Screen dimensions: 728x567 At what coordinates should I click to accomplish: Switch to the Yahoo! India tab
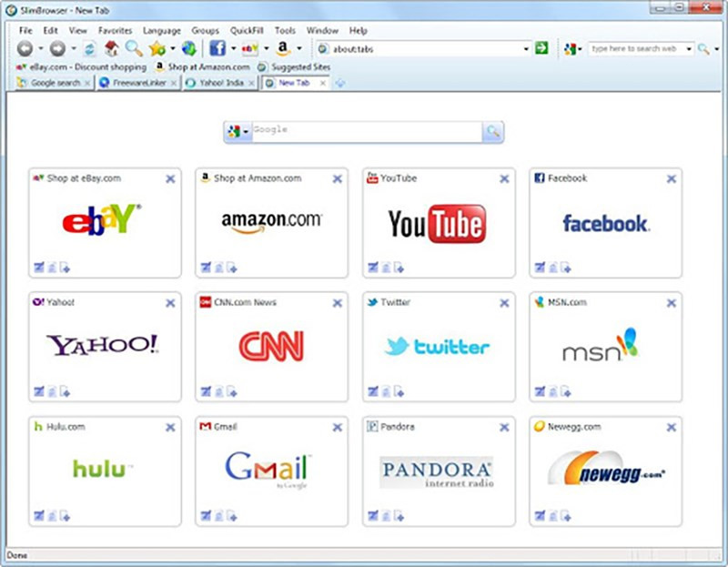[x=220, y=83]
